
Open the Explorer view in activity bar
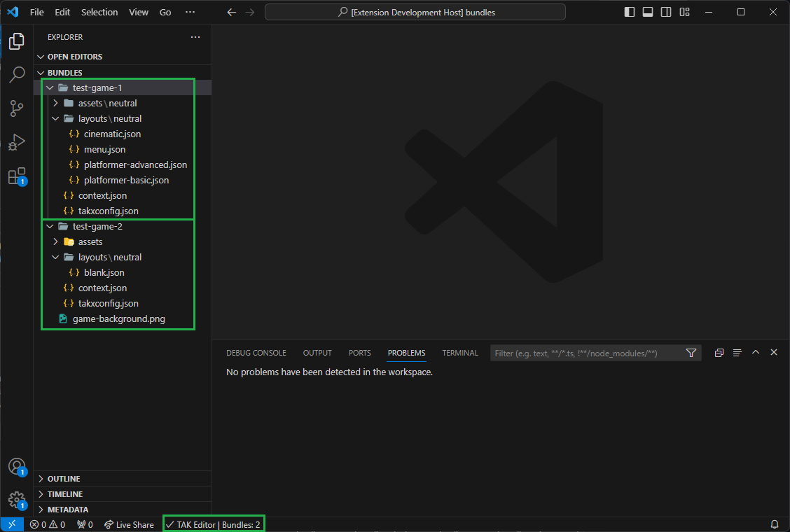coord(17,41)
